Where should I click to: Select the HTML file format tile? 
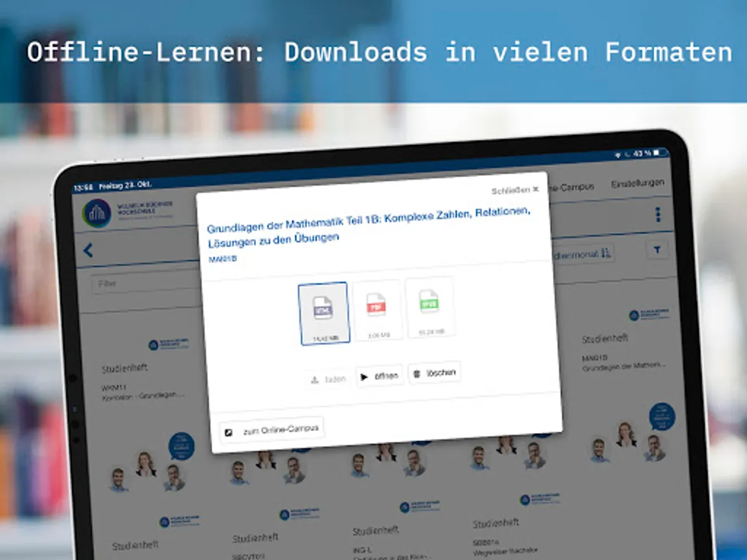tap(324, 313)
